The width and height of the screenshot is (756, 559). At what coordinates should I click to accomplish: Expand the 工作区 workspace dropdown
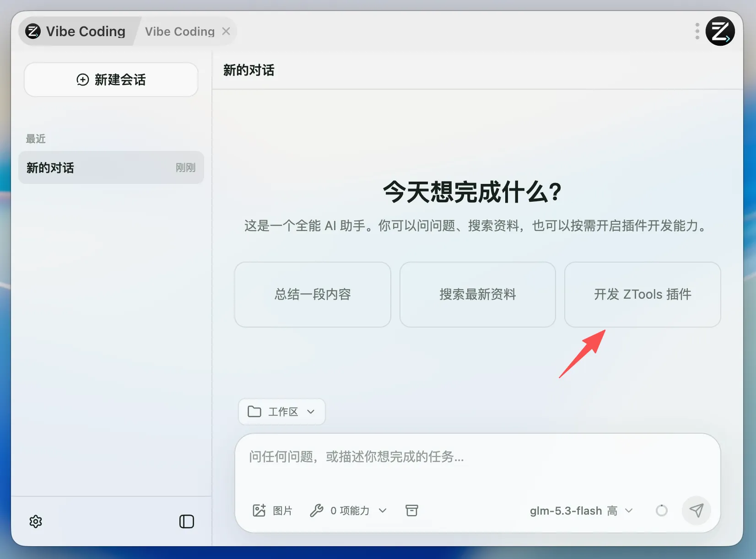click(x=282, y=412)
